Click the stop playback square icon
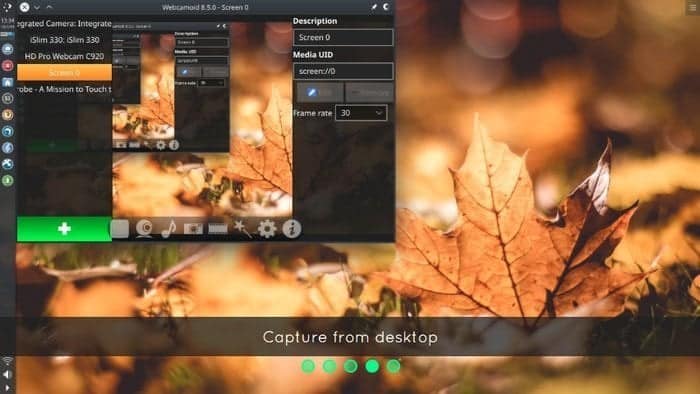 pyautogui.click(x=120, y=229)
